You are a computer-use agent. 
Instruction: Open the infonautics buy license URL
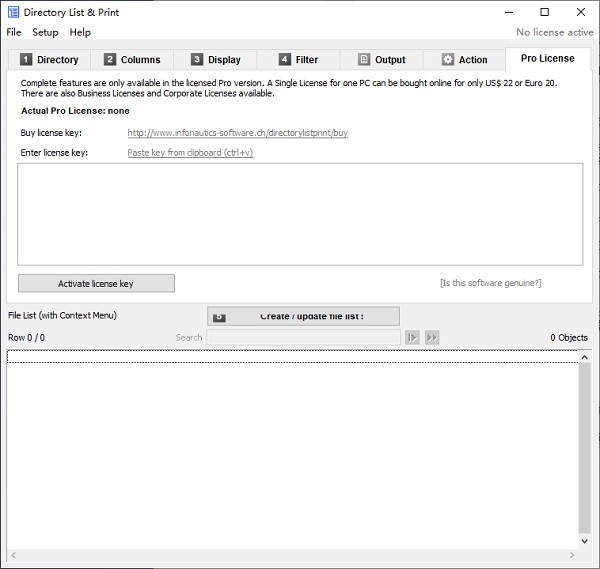point(237,133)
